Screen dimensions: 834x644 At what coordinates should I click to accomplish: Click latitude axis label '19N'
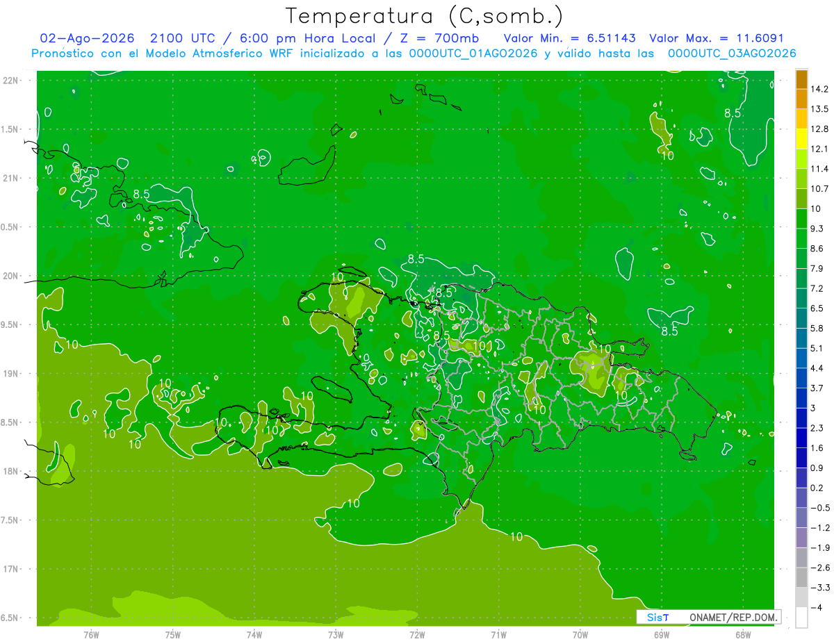pos(10,374)
